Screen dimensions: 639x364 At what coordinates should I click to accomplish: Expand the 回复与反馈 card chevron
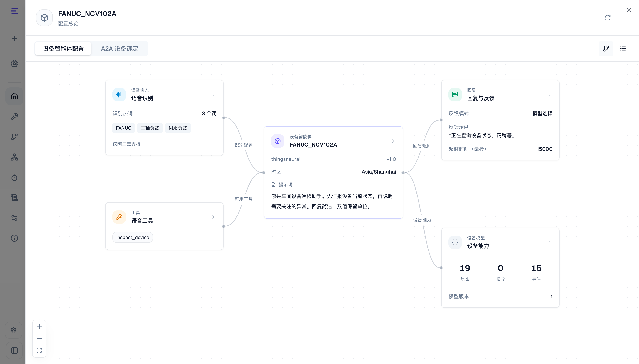(549, 95)
